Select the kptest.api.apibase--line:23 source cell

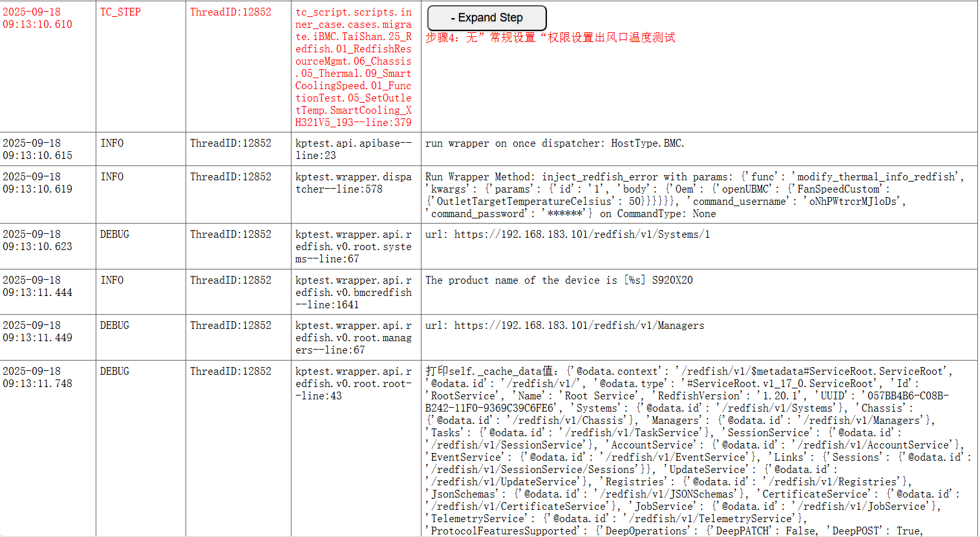click(354, 149)
